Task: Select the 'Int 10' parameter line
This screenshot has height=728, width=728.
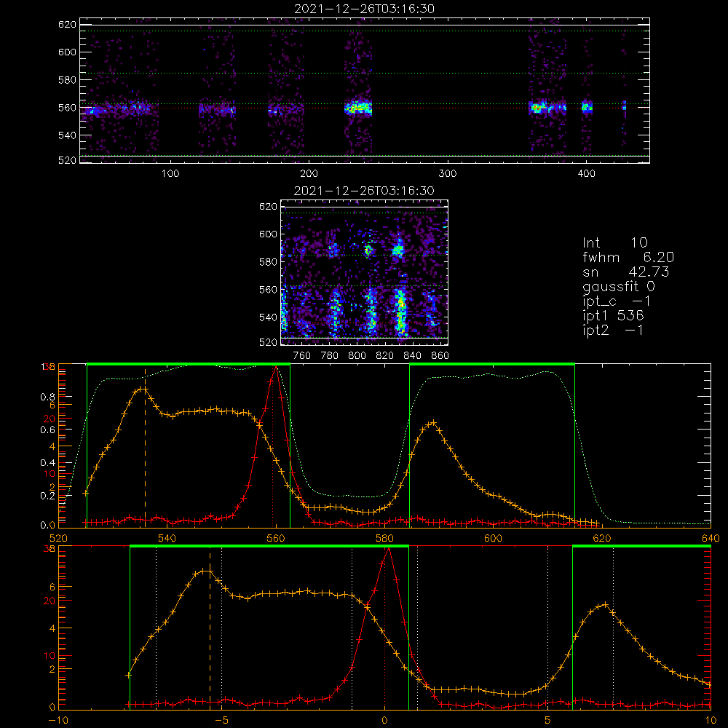Action: click(614, 242)
